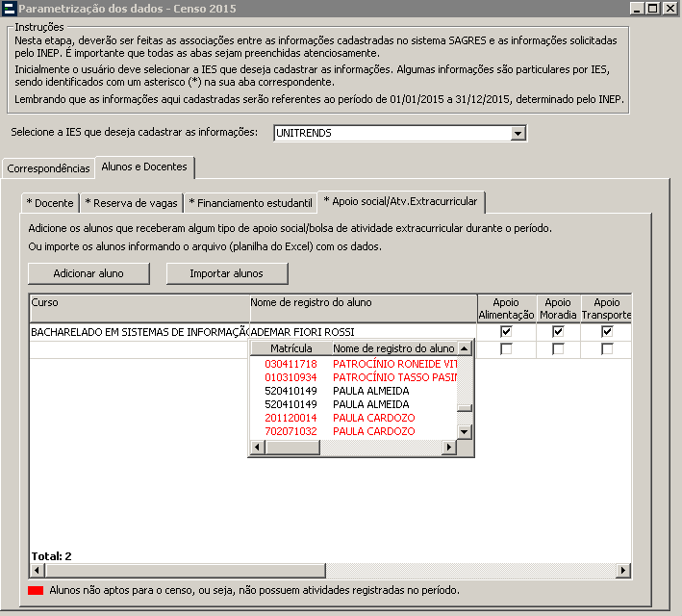Check Apoio Alimentação in the second row
The image size is (682, 616).
point(506,349)
